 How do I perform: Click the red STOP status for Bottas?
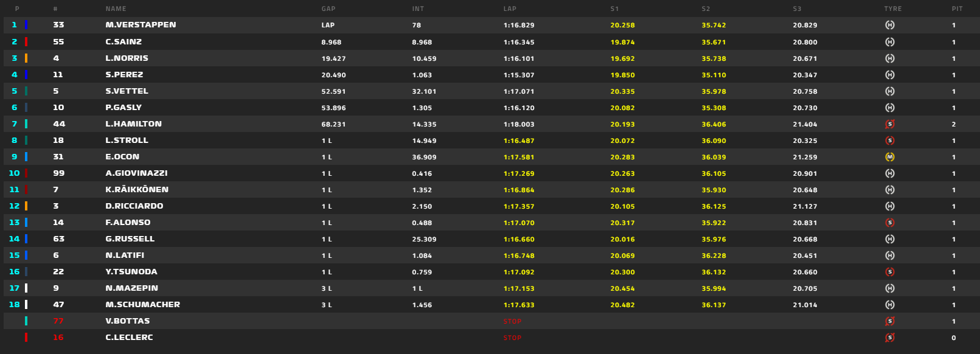[x=512, y=321]
